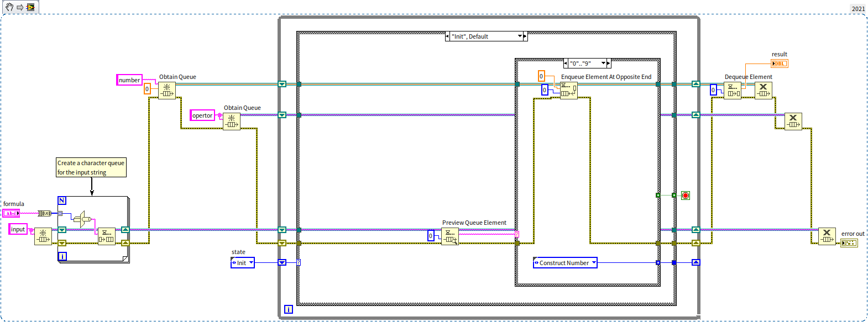Open the "Init", Default case selector dropdown

[x=520, y=36]
